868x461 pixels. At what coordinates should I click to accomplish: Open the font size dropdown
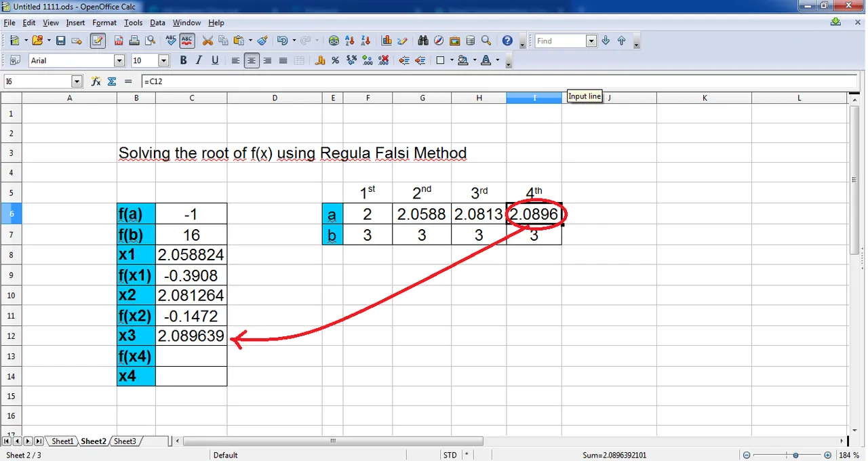tap(163, 60)
